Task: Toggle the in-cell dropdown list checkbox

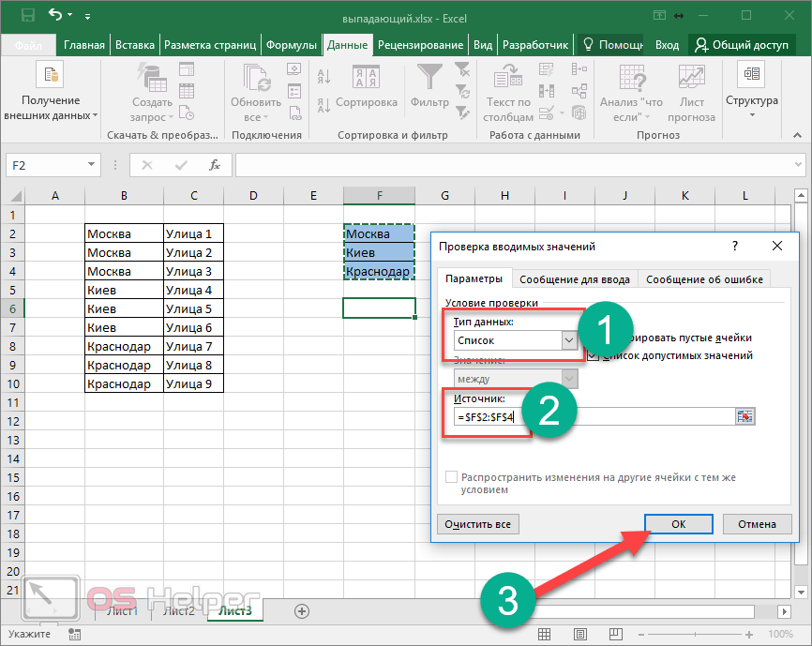Action: click(593, 355)
